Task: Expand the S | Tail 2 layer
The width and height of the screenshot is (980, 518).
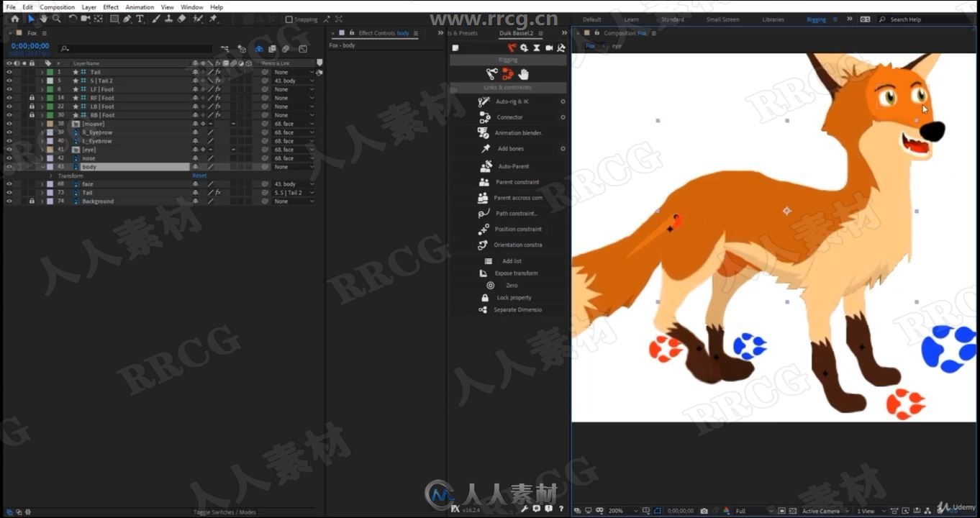Action: click(x=42, y=81)
